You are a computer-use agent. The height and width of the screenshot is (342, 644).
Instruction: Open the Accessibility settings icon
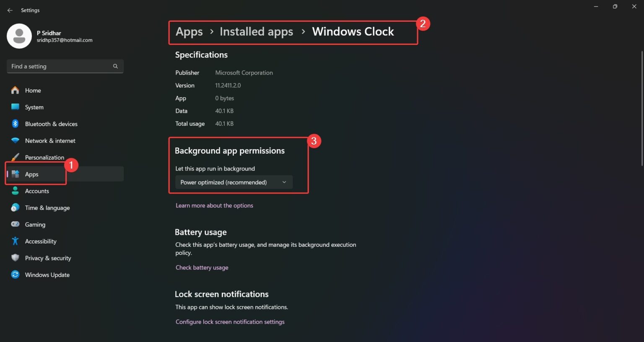[x=15, y=241]
